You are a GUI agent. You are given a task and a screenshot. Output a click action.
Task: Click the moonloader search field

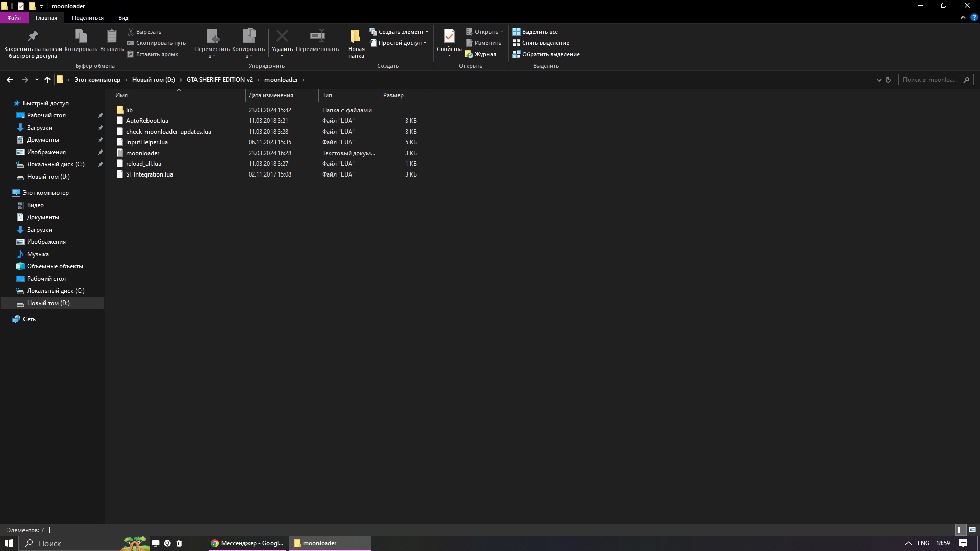pos(930,80)
